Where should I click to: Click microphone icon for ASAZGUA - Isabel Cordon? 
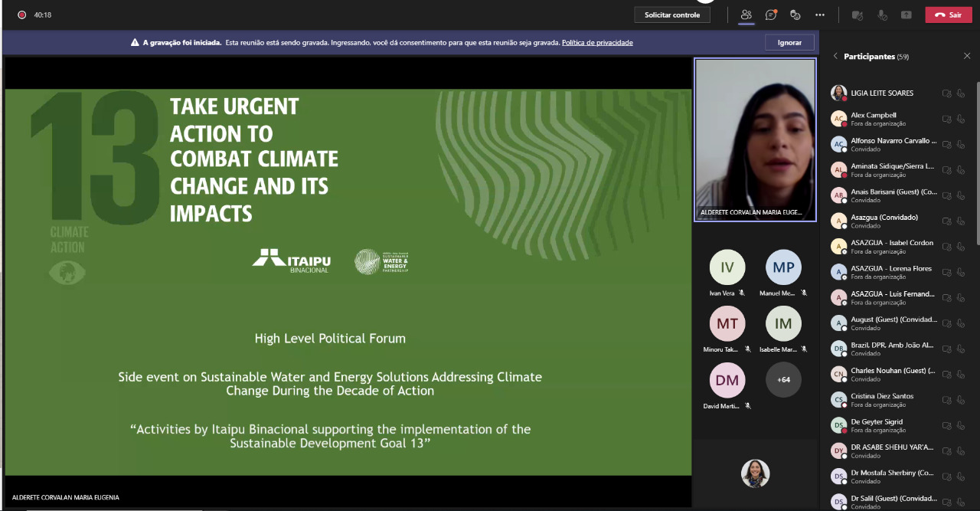click(x=961, y=247)
